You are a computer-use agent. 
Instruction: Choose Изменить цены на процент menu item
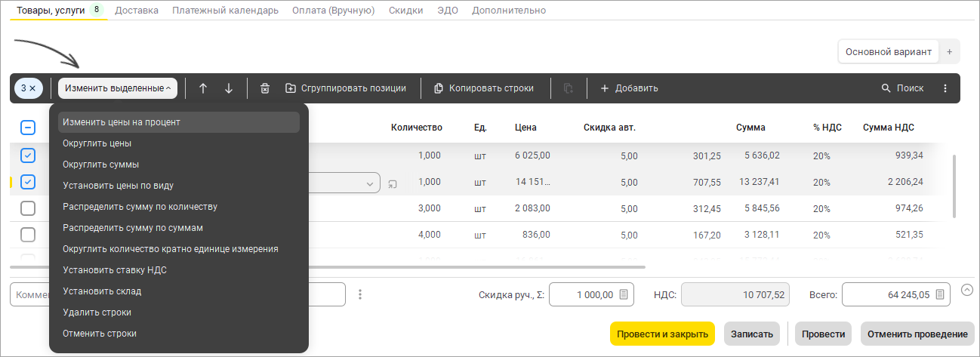[178, 122]
